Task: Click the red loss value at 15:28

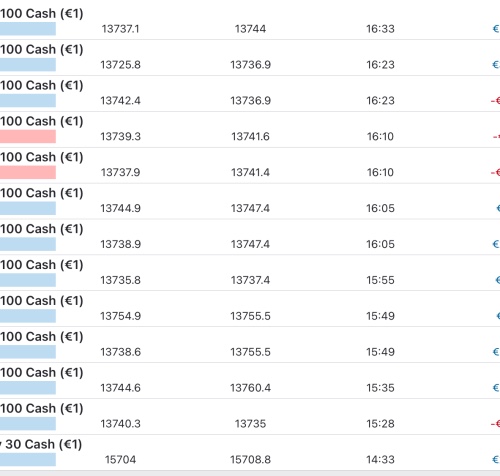Action: pos(495,424)
